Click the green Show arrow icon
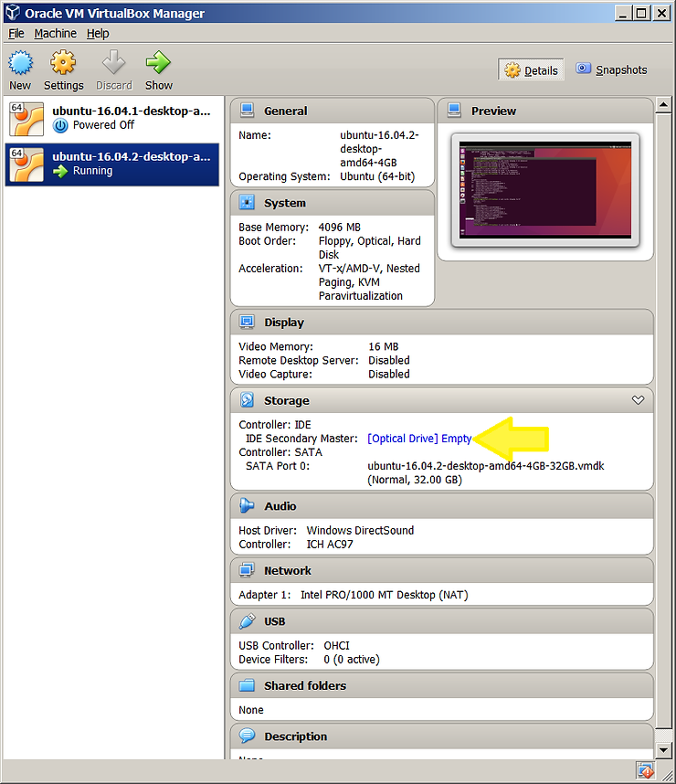This screenshot has width=676, height=784. pyautogui.click(x=158, y=63)
